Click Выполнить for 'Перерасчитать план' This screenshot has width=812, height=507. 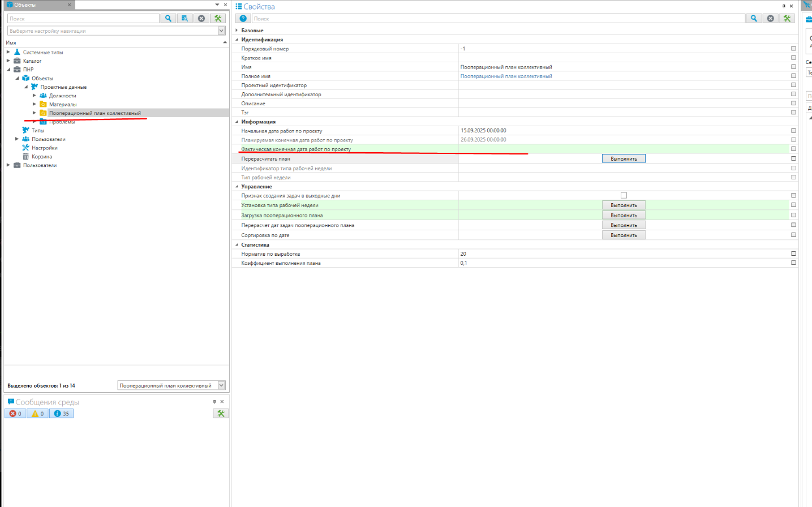624,159
